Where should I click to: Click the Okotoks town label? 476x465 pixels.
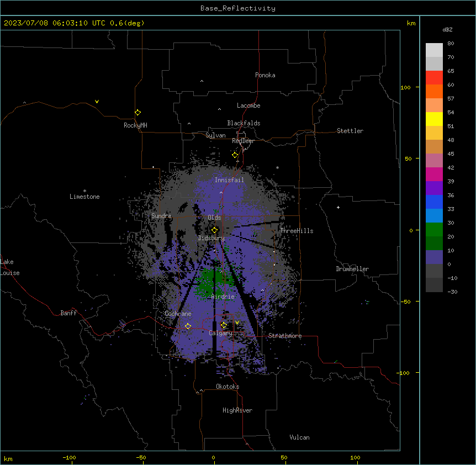(228, 387)
